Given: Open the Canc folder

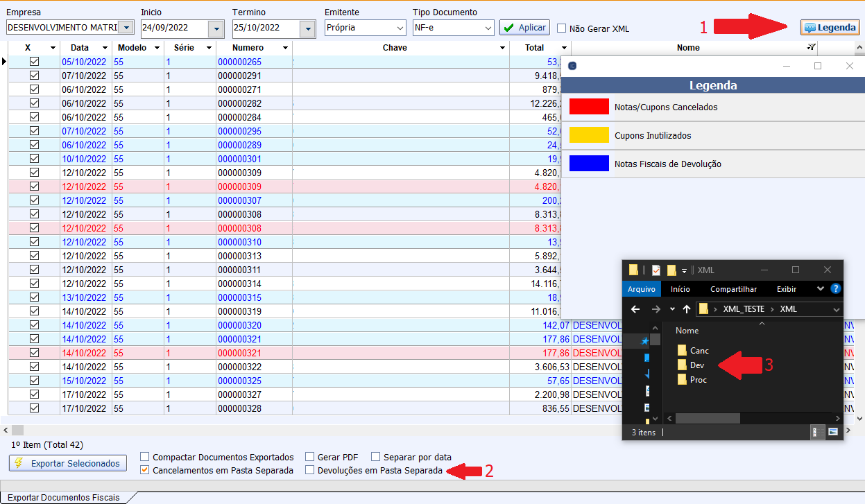Looking at the screenshot, I should pos(699,351).
